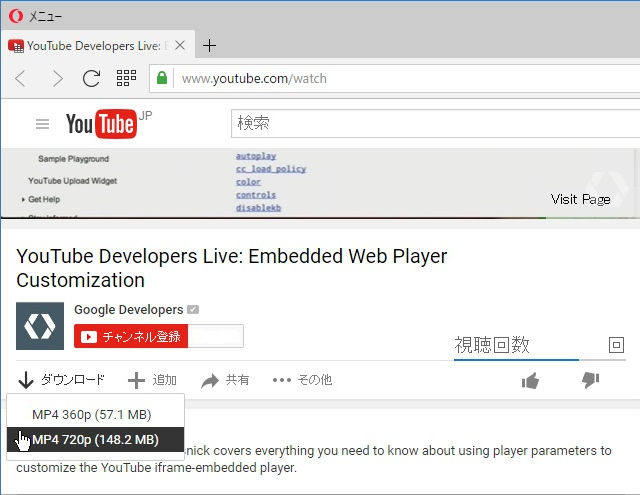640x495 pixels.
Task: Click the verified badge next to Google Developers
Action: pos(193,310)
